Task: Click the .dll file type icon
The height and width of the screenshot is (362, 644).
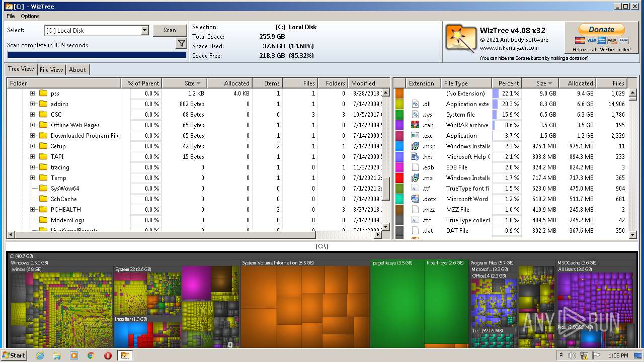Action: [415, 104]
